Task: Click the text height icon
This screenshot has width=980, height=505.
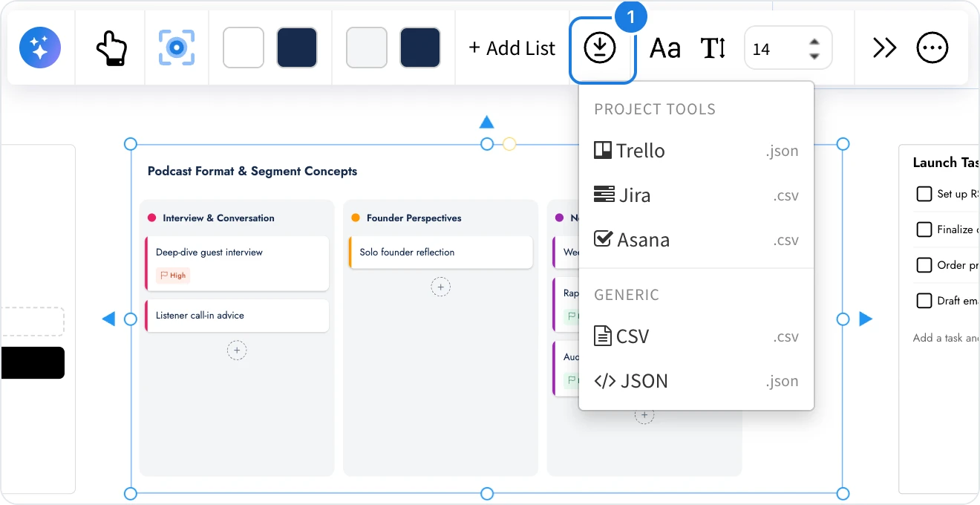Action: coord(713,49)
